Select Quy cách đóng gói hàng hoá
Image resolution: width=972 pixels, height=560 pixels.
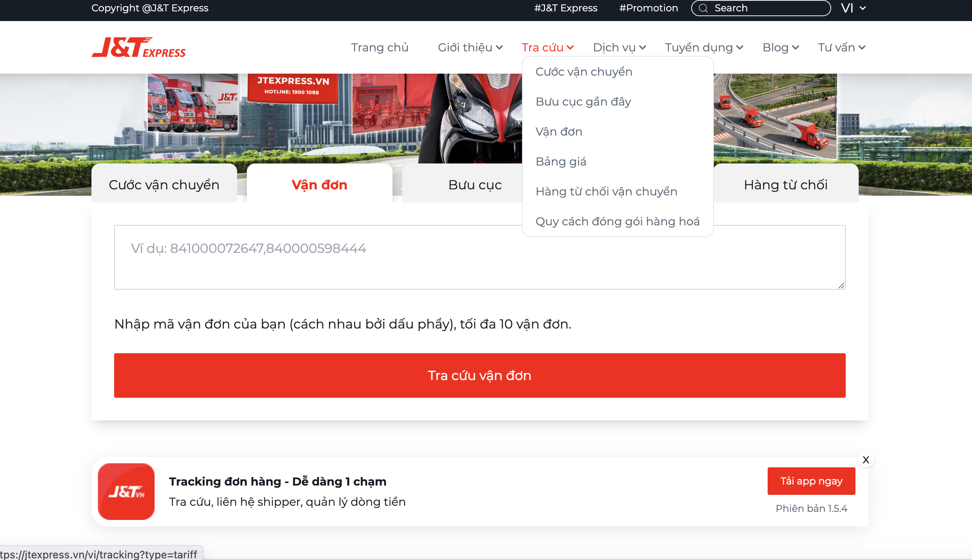coord(618,221)
